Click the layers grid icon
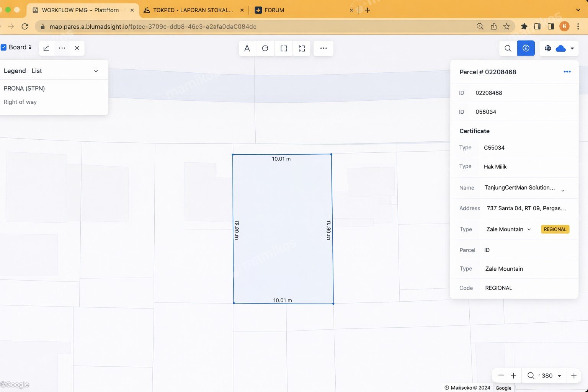588x392 pixels. 548,48
